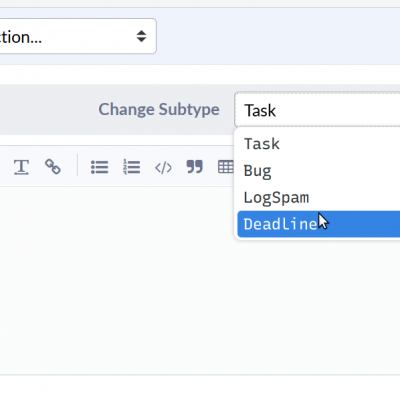Focus the comment text area
Image resolution: width=400 pixels, height=400 pixels.
[x=117, y=280]
